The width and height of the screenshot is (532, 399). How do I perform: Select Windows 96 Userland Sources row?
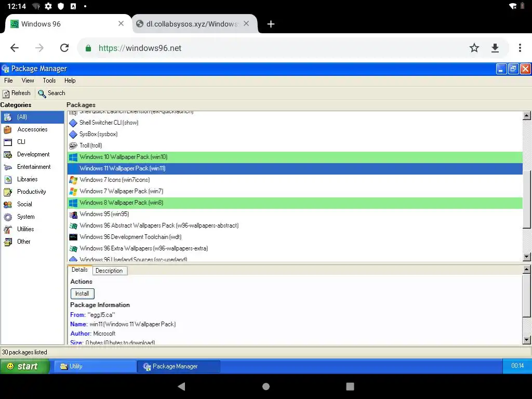pyautogui.click(x=295, y=259)
